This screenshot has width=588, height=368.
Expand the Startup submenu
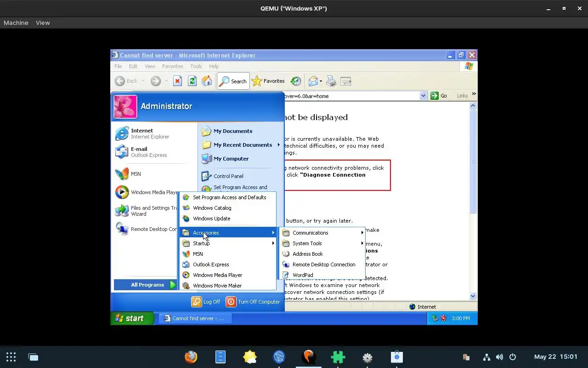click(228, 243)
